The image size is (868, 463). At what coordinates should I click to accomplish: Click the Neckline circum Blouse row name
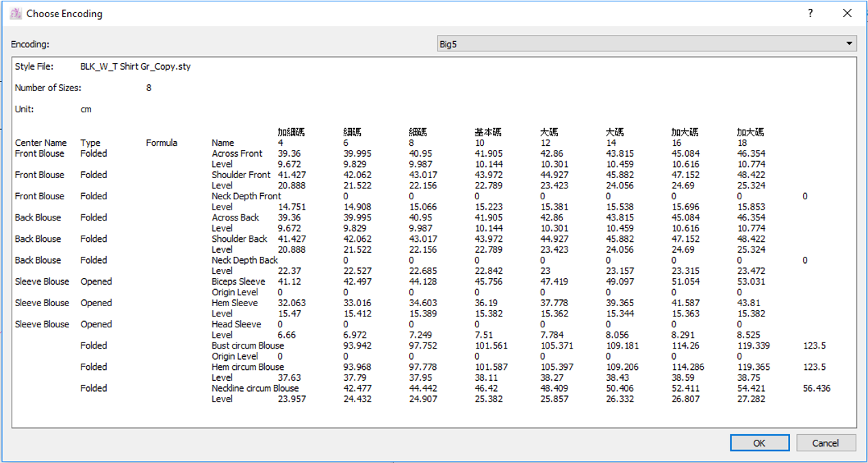tap(255, 388)
